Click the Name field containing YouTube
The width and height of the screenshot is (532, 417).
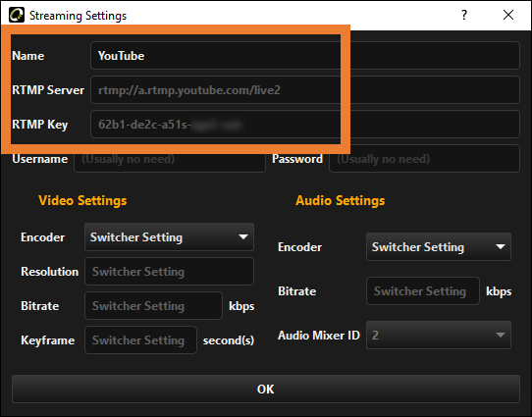point(305,56)
